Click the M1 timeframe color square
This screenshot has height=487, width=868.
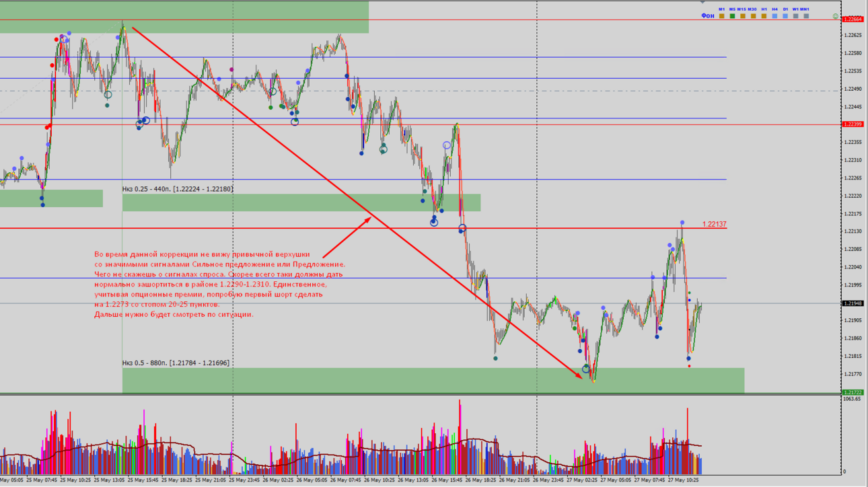[721, 16]
